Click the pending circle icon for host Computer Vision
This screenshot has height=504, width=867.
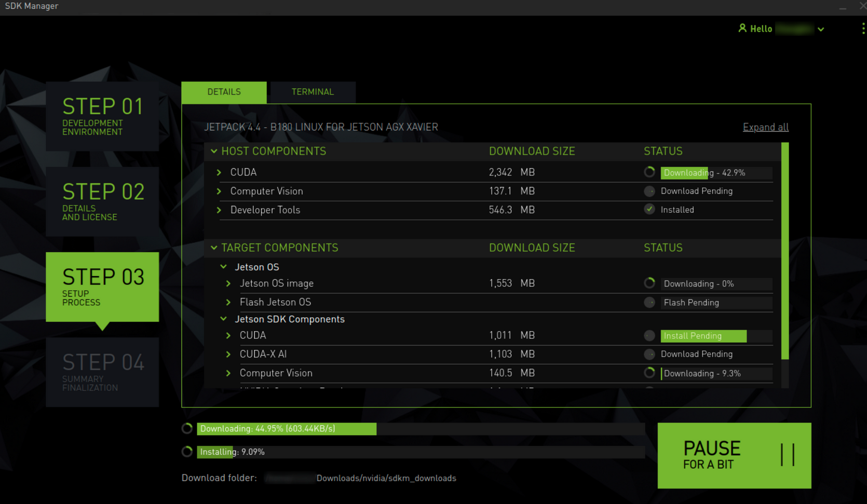(649, 191)
